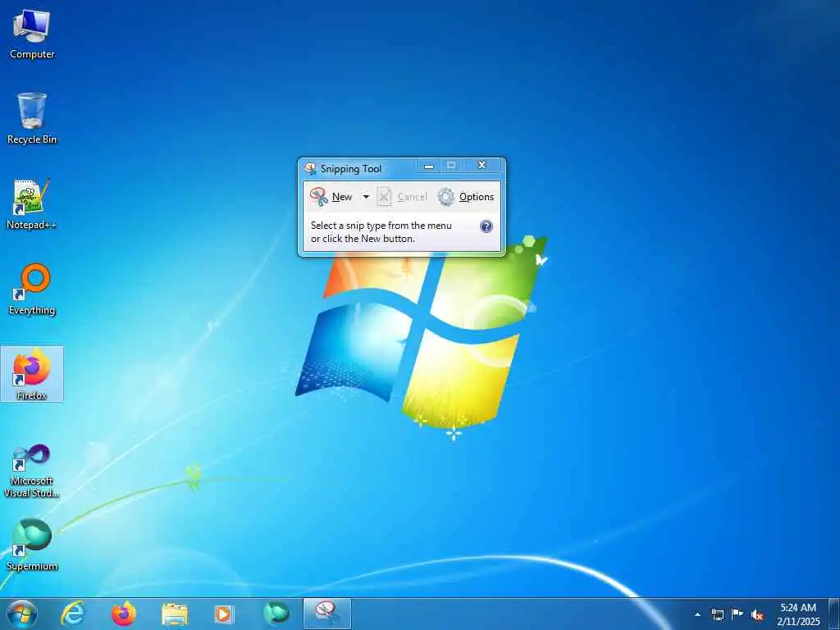
Task: Open the Windows Start menu
Action: coord(22,614)
